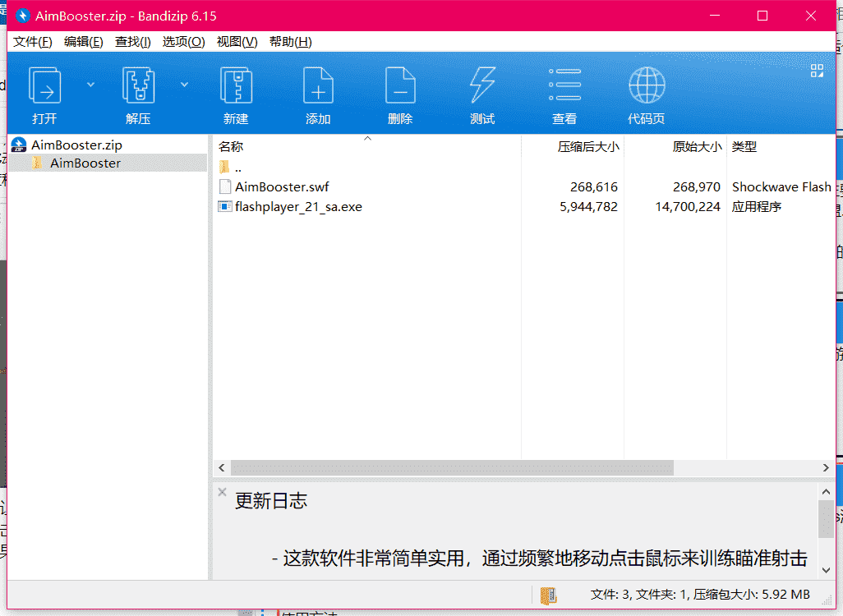Select the AimBooster.swf file
This screenshot has height=616, width=843.
(x=282, y=187)
